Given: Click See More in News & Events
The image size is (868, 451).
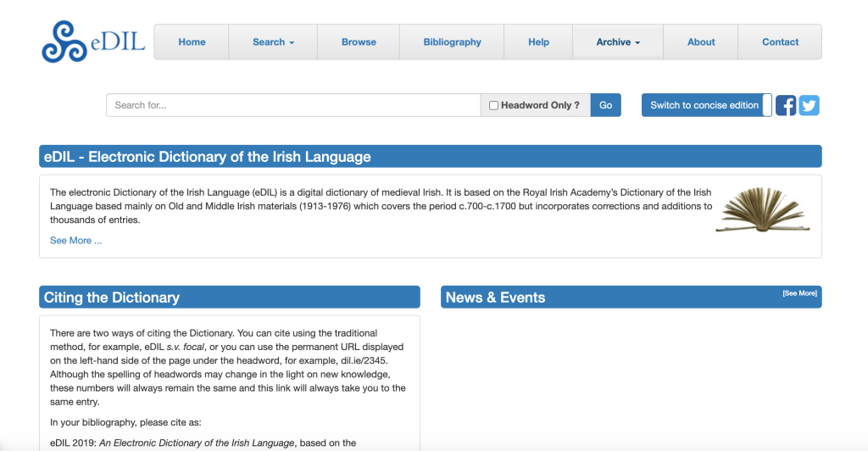Looking at the screenshot, I should click(x=799, y=293).
